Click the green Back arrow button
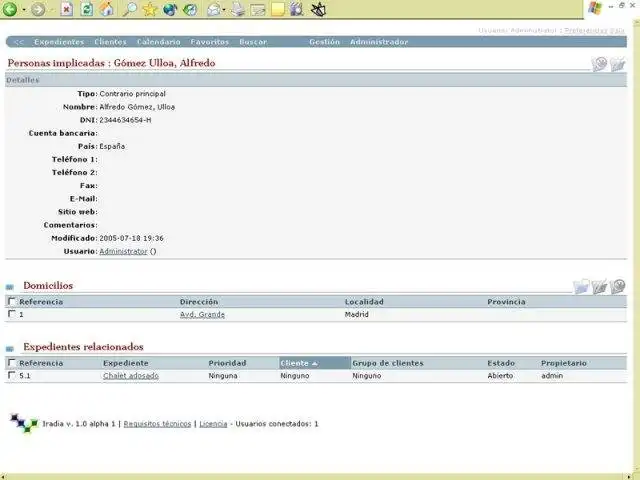The image size is (640, 480). (x=9, y=9)
